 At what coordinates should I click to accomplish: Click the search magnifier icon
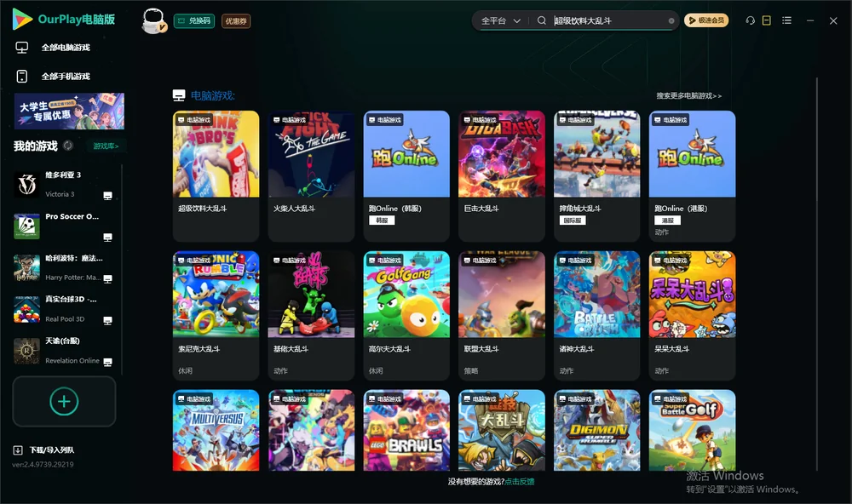(x=541, y=20)
